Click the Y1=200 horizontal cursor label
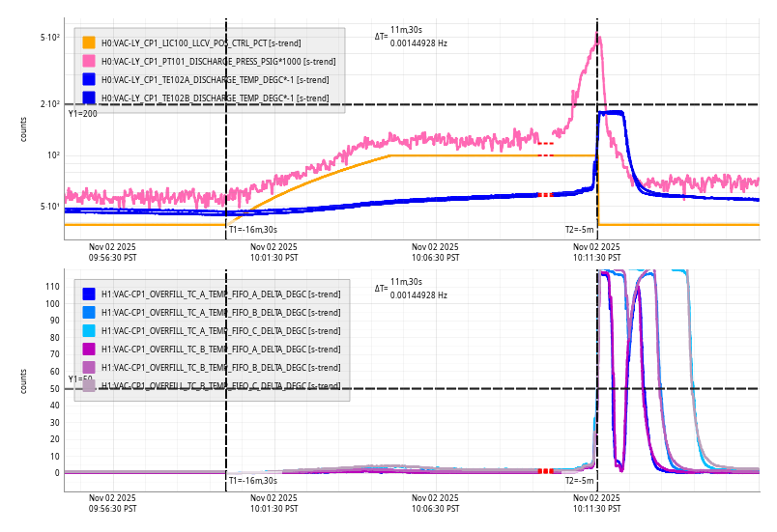Screen dimensions: 777x532 82,114
